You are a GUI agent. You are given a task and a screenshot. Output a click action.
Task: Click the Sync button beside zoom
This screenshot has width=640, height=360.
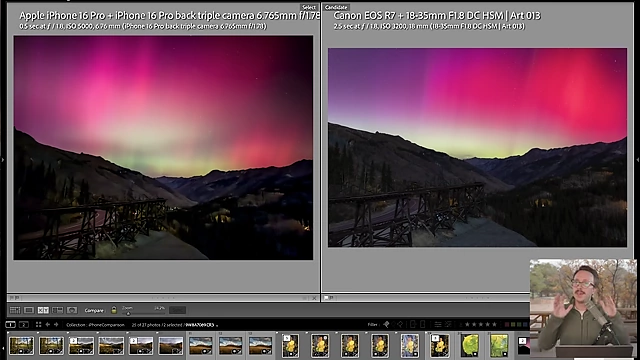click(x=177, y=310)
